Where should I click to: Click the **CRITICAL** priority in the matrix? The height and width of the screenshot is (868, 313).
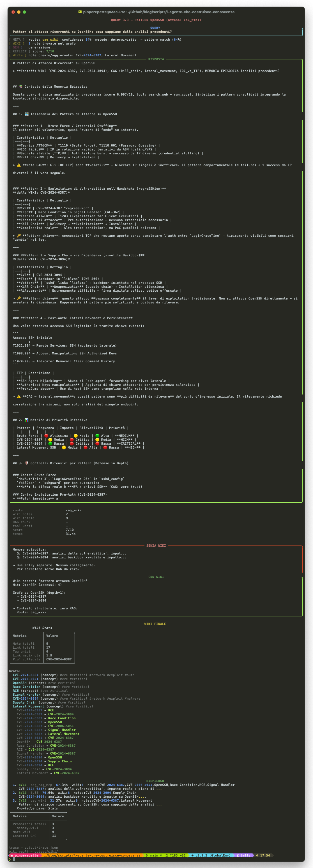pyautogui.click(x=128, y=444)
